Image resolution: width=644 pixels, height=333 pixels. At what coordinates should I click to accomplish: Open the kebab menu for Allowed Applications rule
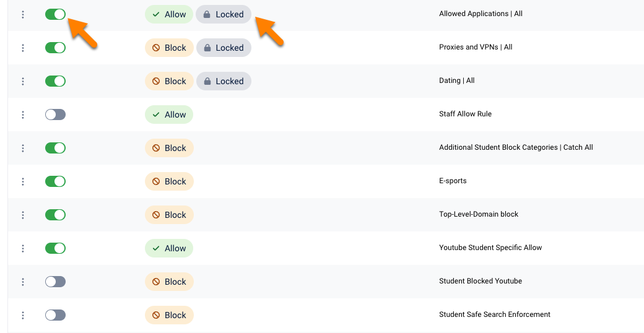point(23,14)
